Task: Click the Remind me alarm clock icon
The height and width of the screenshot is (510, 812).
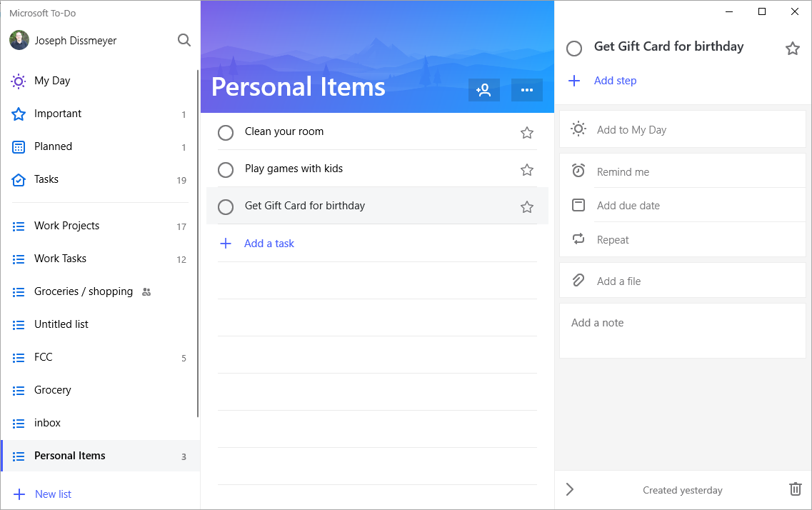Action: click(x=578, y=171)
